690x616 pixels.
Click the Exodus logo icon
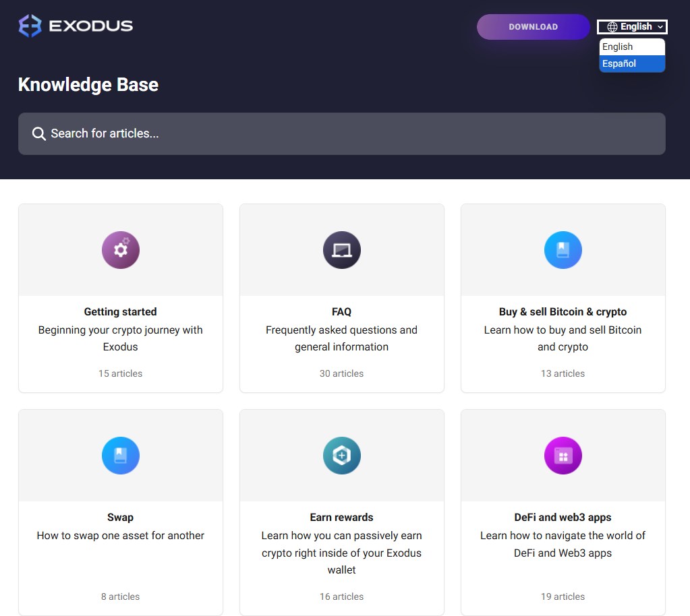tap(30, 26)
